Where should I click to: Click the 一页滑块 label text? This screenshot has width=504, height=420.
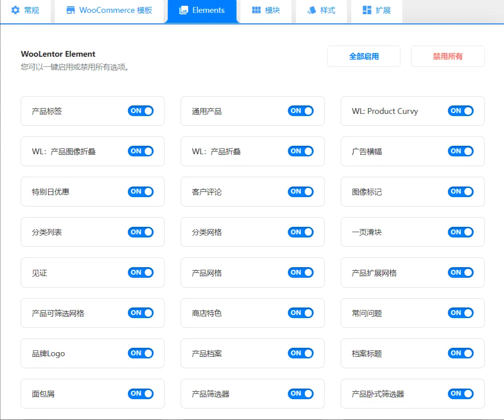coord(367,232)
